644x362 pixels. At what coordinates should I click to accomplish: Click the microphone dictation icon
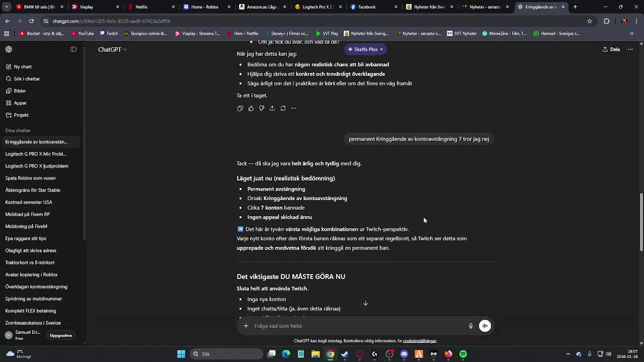pos(471,326)
